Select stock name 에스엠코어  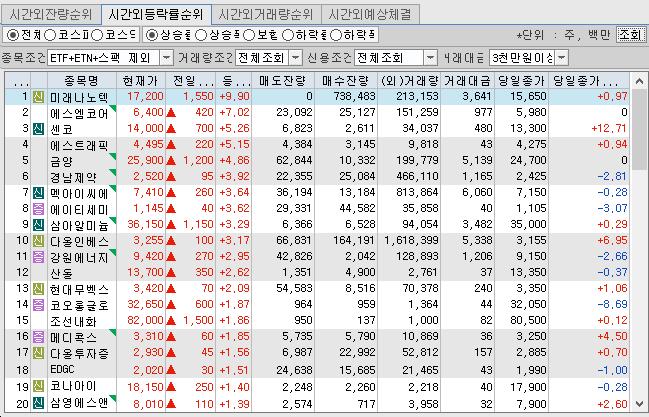(x=79, y=113)
